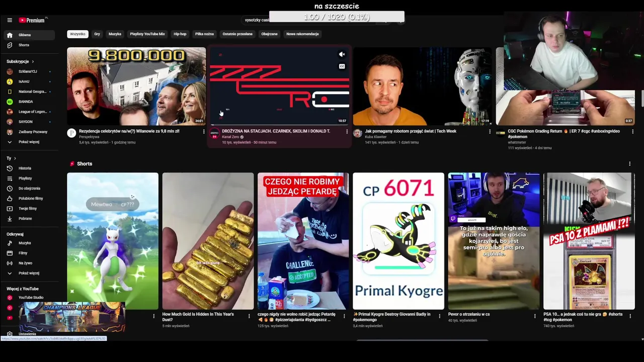Select the Hip-hop filter chip
This screenshot has height=362, width=644.
(x=180, y=34)
